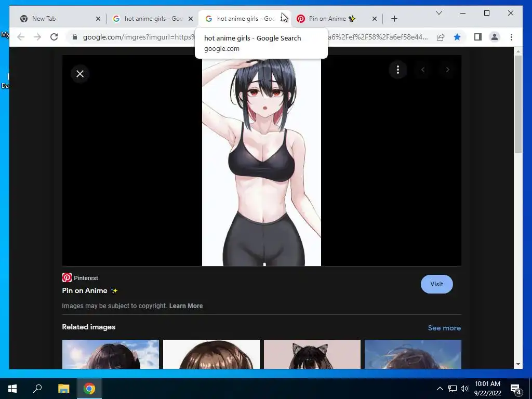Open first related image with sky background
The image size is (532, 399).
[x=111, y=354]
